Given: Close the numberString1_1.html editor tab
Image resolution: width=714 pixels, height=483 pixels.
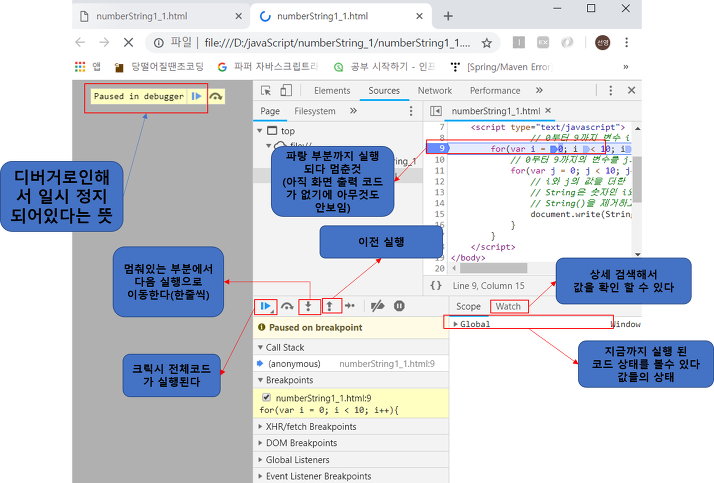Looking at the screenshot, I should (548, 111).
